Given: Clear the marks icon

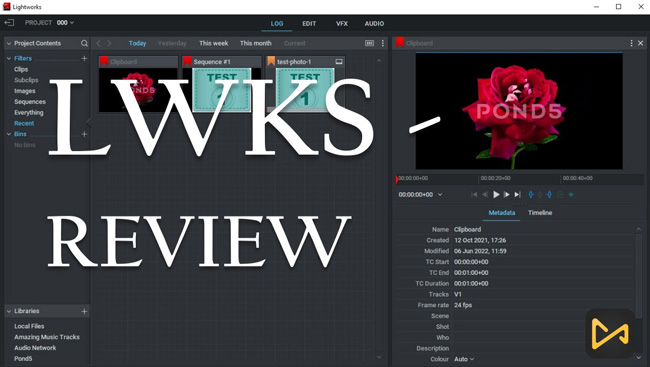Looking at the screenshot, I should click(540, 194).
